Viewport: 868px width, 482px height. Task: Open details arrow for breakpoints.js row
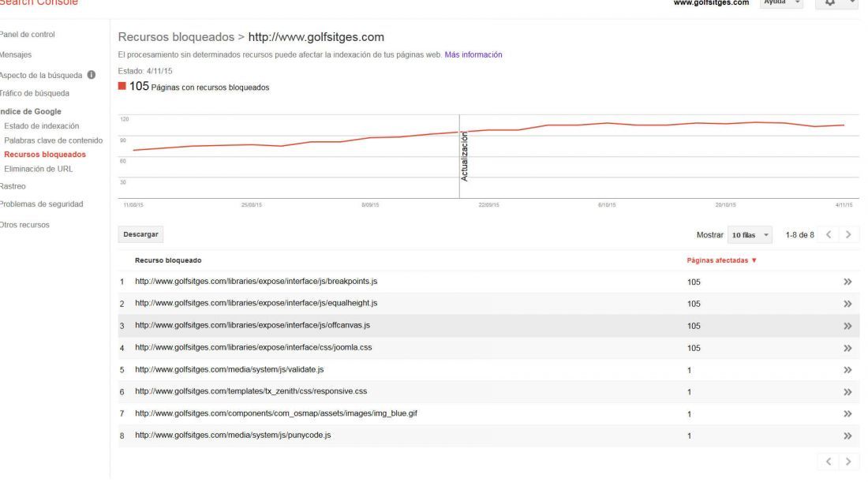pyautogui.click(x=847, y=282)
